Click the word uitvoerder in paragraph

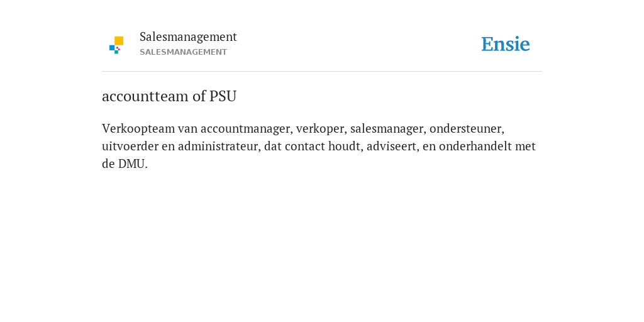tap(130, 146)
